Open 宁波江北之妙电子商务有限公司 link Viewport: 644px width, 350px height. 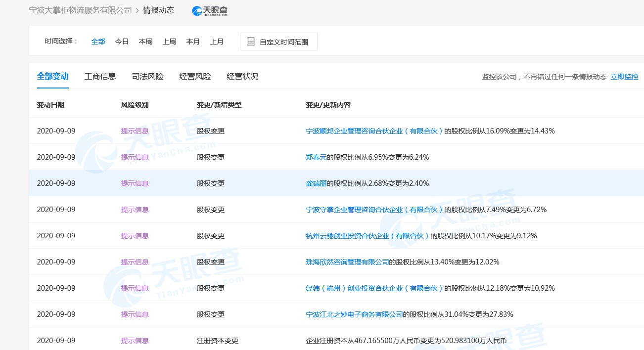[354, 314]
